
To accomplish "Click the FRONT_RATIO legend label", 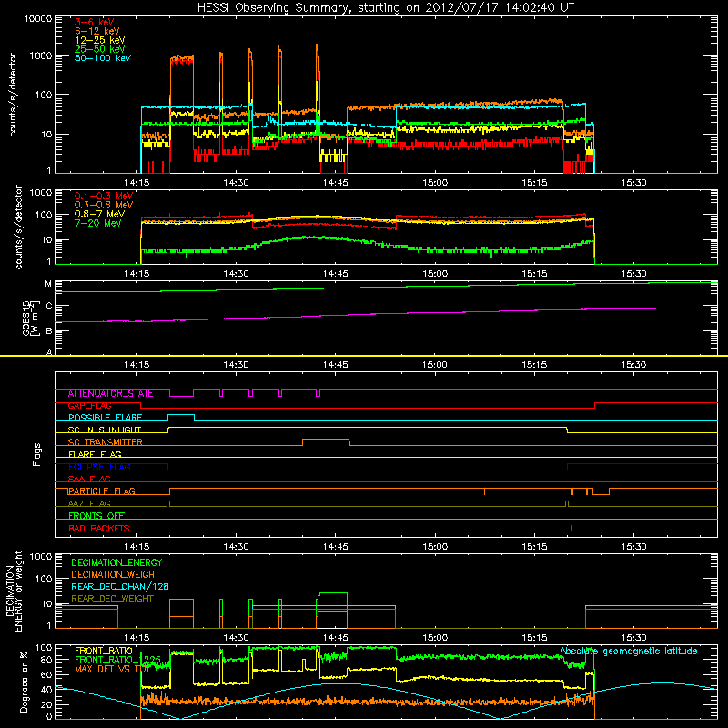I will pyautogui.click(x=104, y=651).
